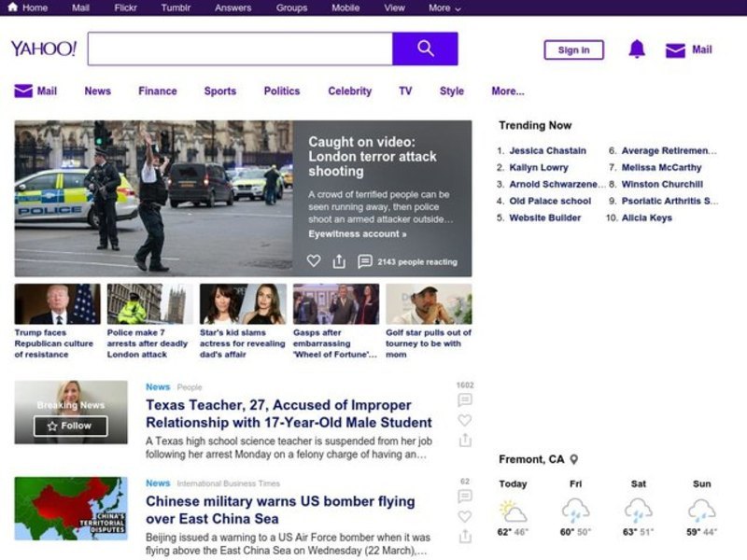Open the notifications bell icon
Image resolution: width=747 pixels, height=560 pixels.
point(637,49)
